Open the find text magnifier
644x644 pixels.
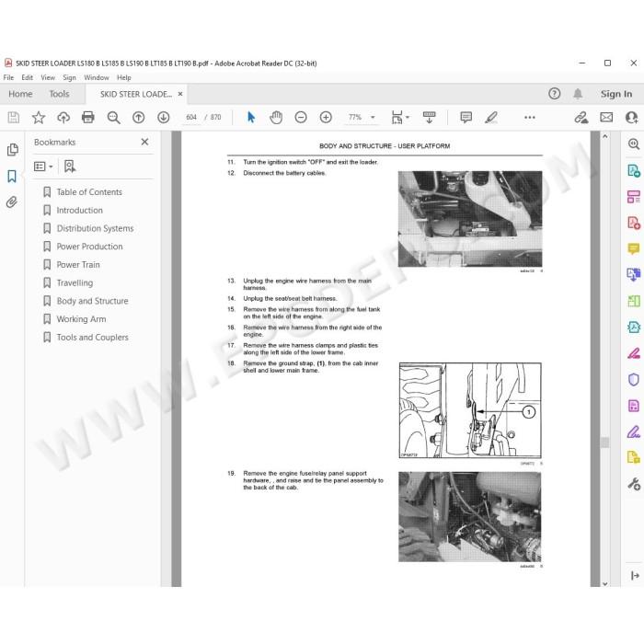(113, 118)
